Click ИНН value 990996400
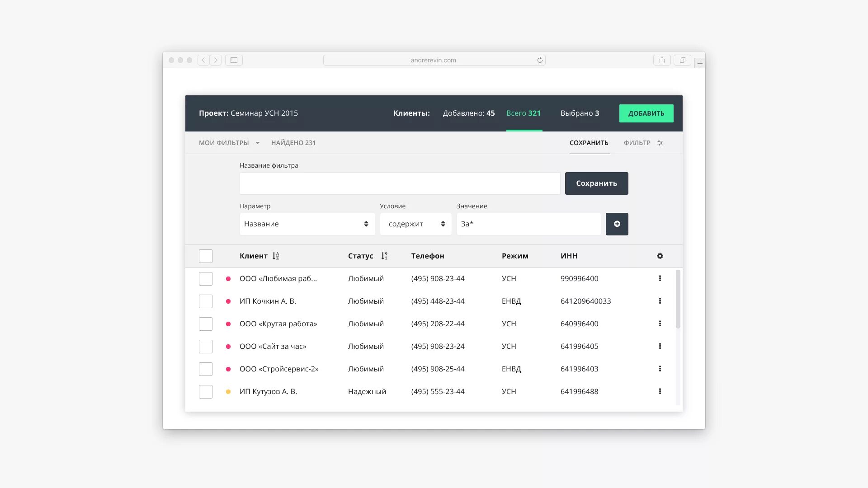This screenshot has height=488, width=868. click(x=580, y=279)
